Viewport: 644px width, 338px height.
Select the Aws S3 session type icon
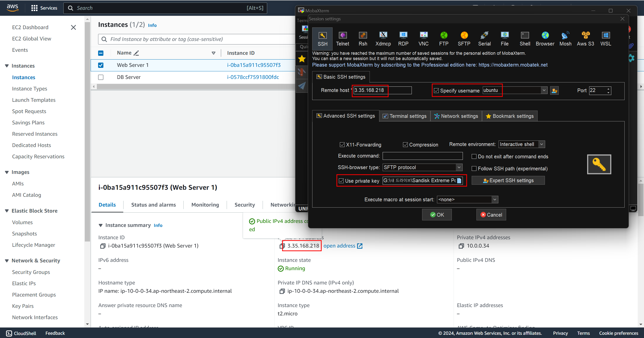(x=586, y=38)
